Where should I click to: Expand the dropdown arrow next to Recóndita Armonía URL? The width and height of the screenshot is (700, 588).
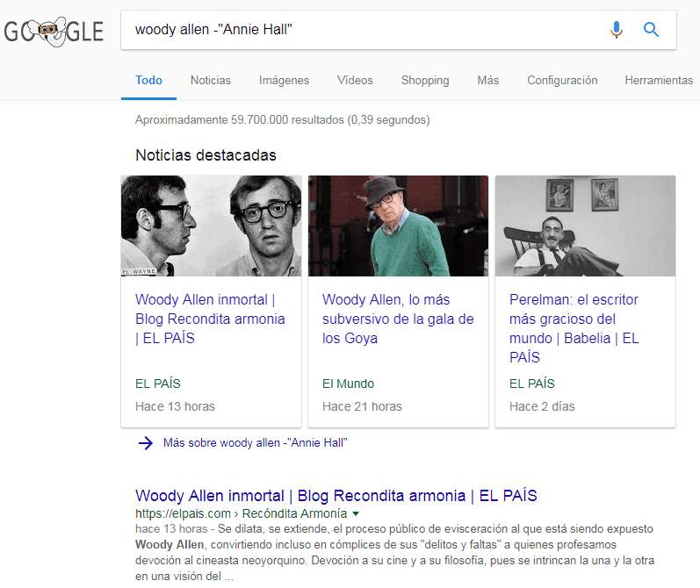[356, 513]
